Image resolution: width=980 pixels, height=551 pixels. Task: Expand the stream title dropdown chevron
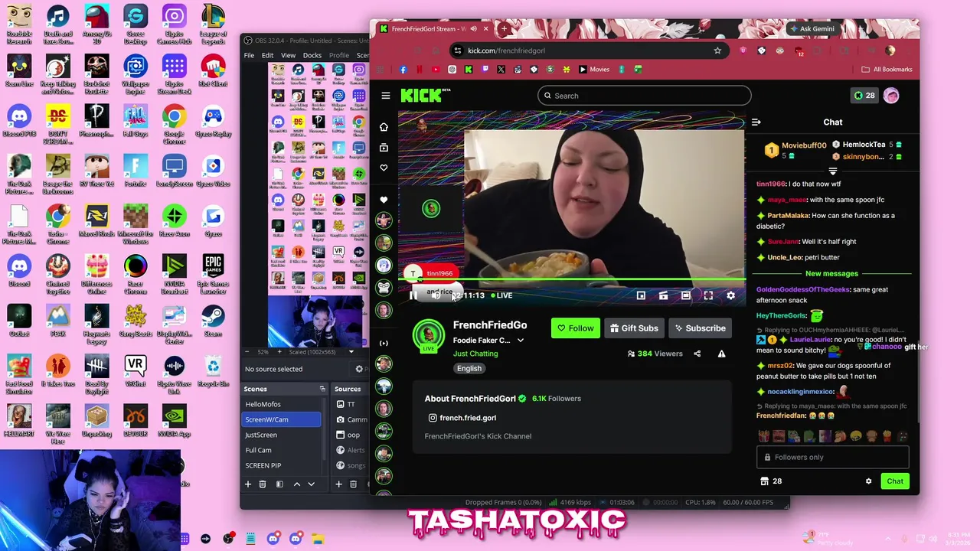(x=521, y=341)
